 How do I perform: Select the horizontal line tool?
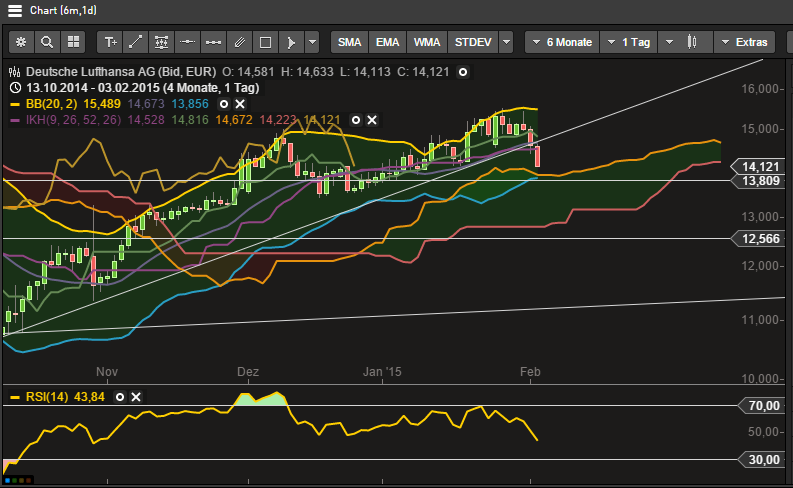click(x=188, y=42)
